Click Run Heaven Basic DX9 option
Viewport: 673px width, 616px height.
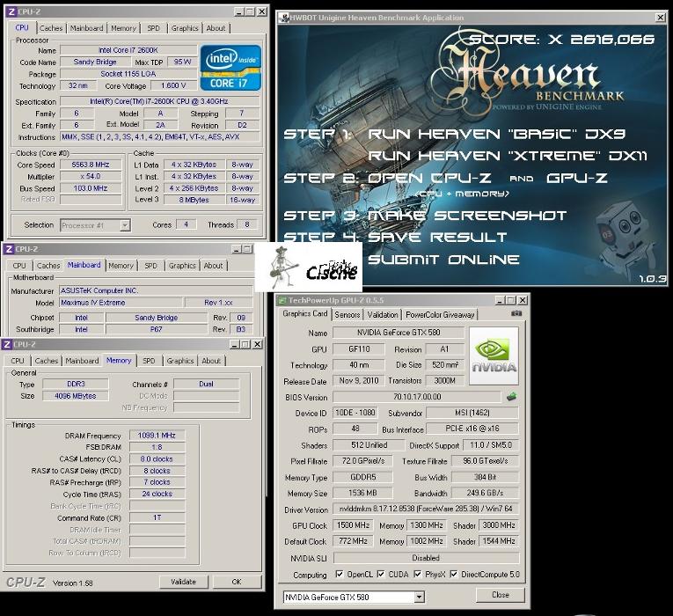(x=496, y=134)
